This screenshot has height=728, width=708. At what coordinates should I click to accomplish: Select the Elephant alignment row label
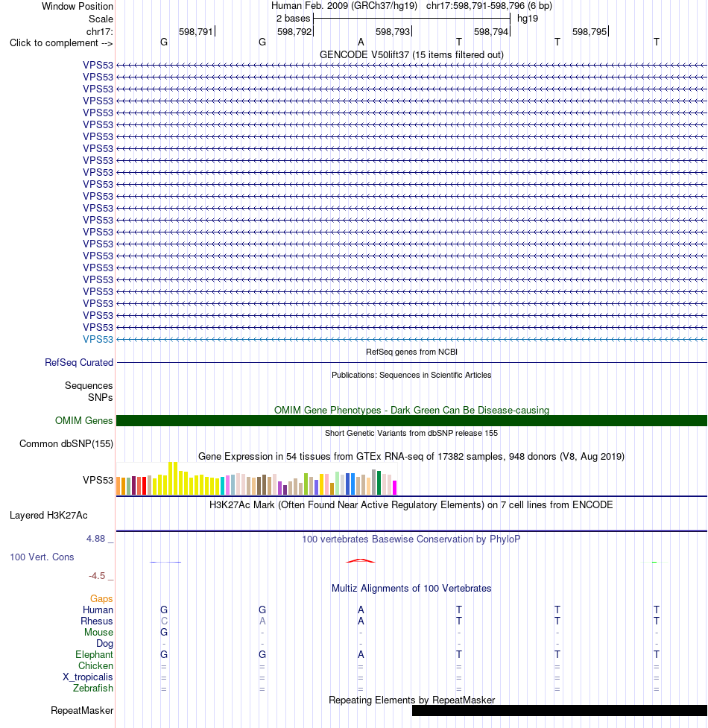click(x=94, y=655)
